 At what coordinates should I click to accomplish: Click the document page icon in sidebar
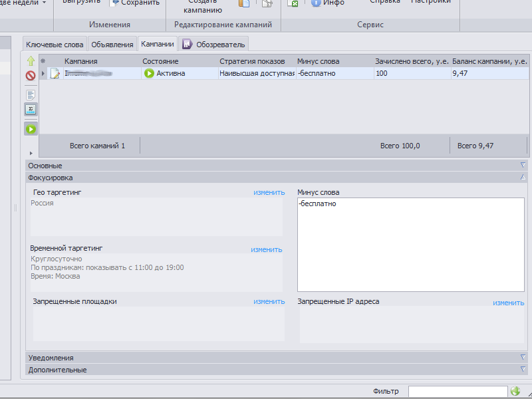tap(31, 94)
